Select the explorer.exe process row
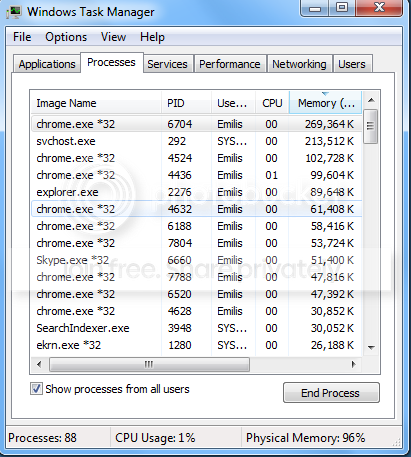 pyautogui.click(x=197, y=192)
